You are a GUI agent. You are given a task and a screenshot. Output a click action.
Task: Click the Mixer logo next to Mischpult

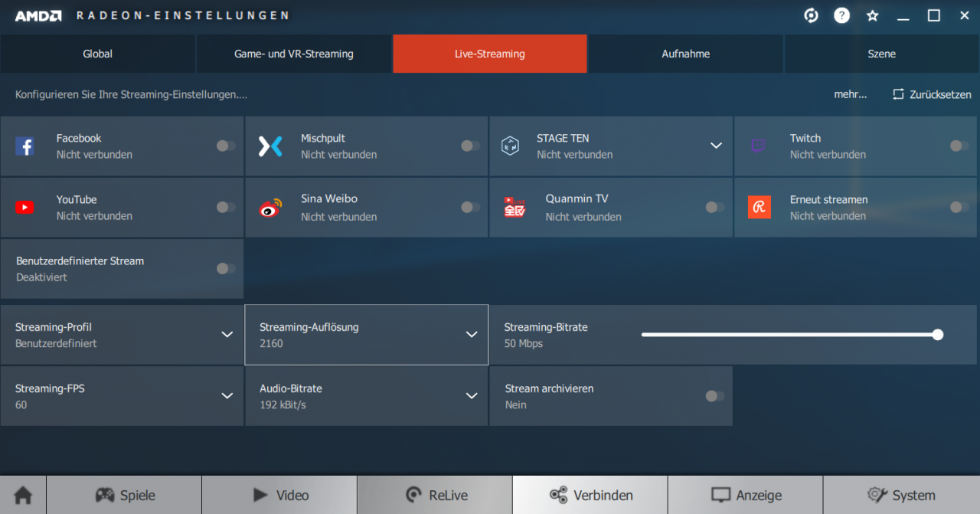click(270, 146)
